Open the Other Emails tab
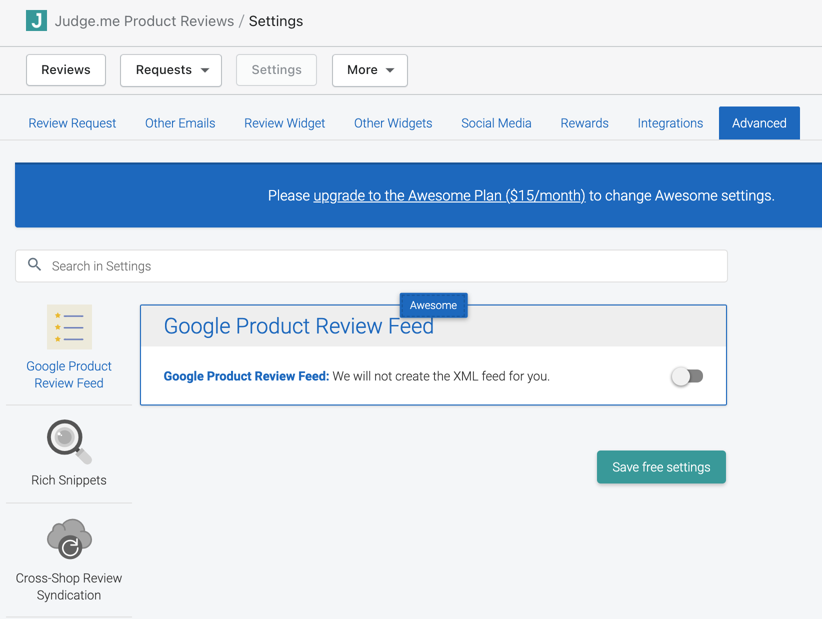 pos(180,123)
